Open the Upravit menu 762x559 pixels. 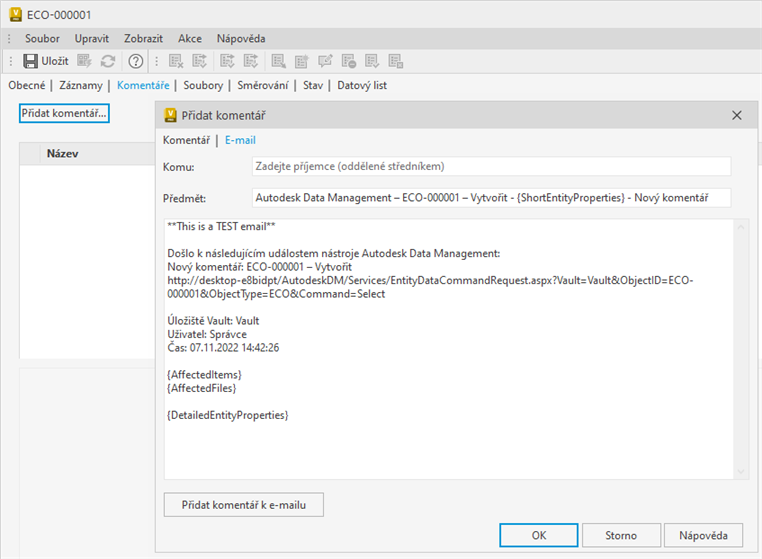coord(91,38)
